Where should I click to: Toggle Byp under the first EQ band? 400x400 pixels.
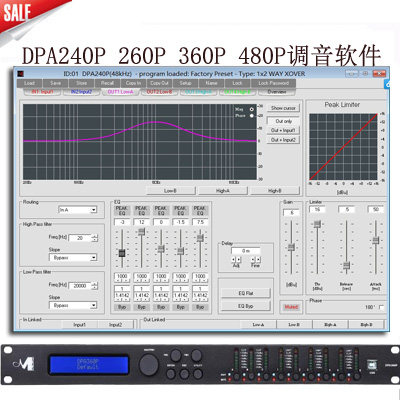pyautogui.click(x=122, y=307)
